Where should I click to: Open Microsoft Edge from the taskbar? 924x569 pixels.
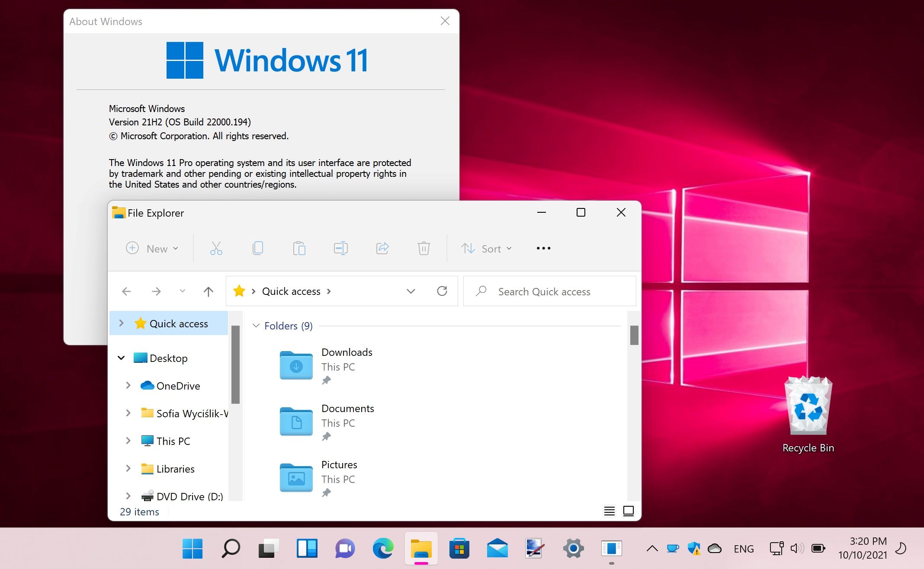click(383, 549)
